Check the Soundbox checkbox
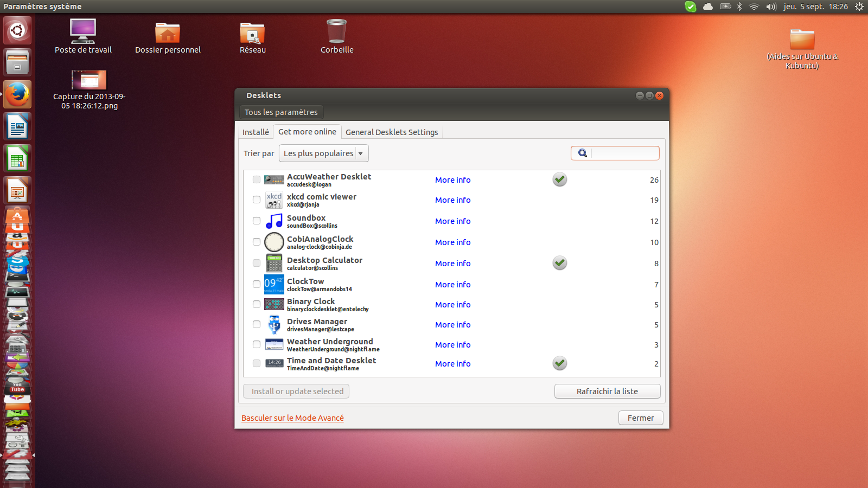 pyautogui.click(x=257, y=221)
